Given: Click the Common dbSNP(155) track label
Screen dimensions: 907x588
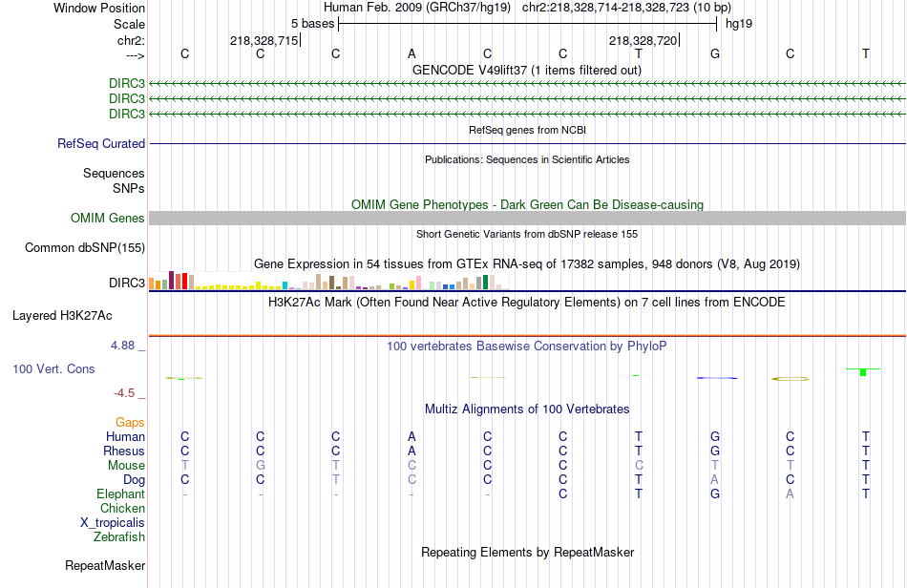Looking at the screenshot, I should click(x=85, y=247).
